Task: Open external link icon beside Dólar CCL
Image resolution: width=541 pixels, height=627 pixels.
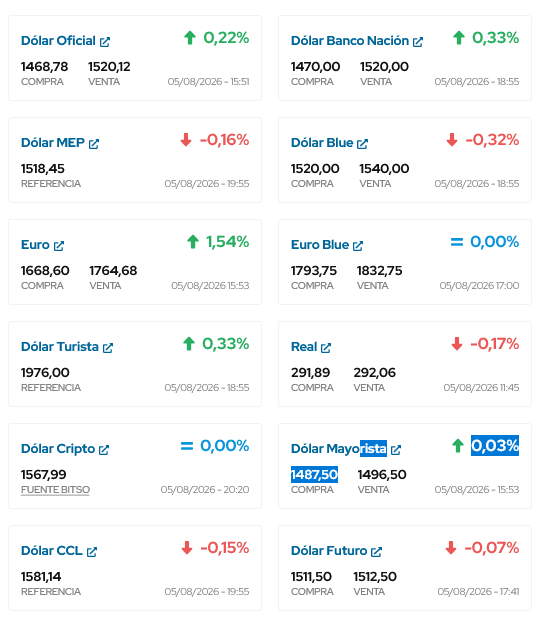Action: click(x=92, y=551)
